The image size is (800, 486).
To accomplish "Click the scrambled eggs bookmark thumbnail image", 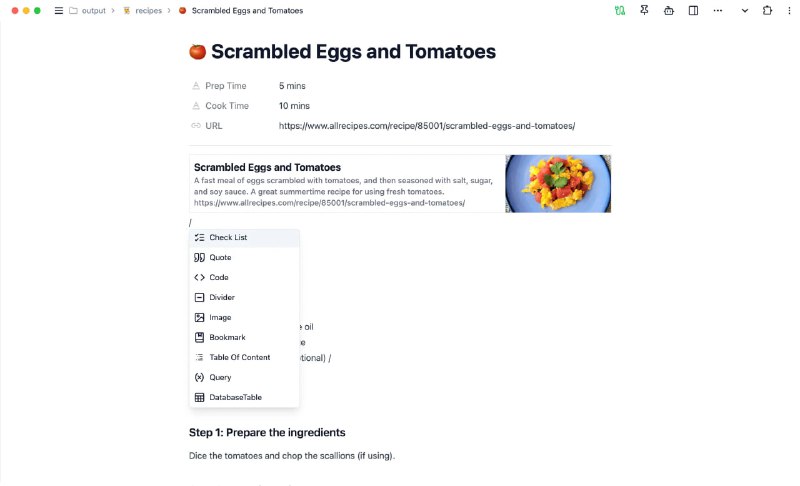I will click(x=558, y=184).
